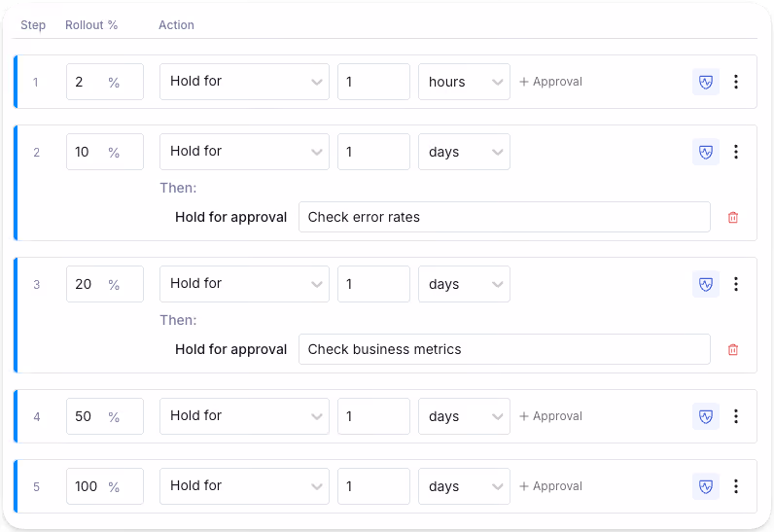Image resolution: width=774 pixels, height=532 pixels.
Task: Open more options menu for step 3
Action: 735,284
